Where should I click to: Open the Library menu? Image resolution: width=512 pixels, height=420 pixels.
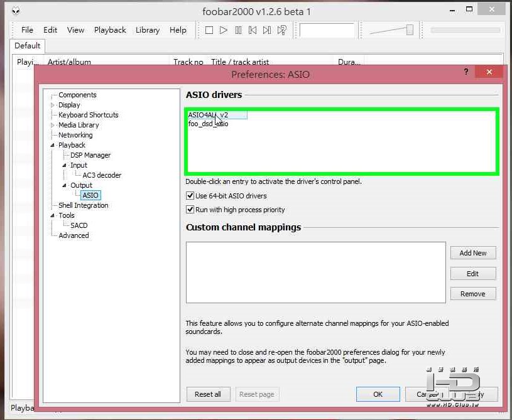[148, 30]
